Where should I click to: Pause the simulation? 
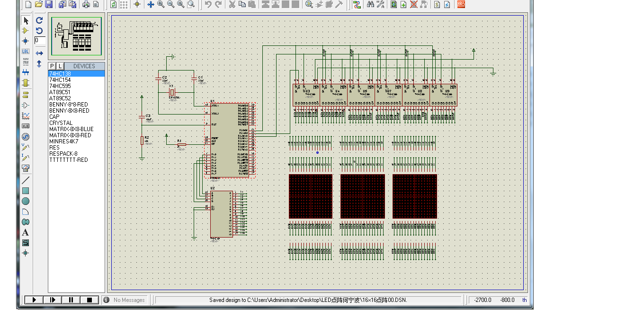click(x=71, y=300)
